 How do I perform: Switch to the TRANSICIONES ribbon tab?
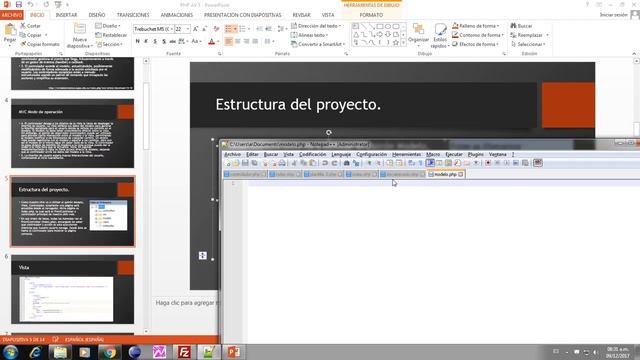pos(133,15)
